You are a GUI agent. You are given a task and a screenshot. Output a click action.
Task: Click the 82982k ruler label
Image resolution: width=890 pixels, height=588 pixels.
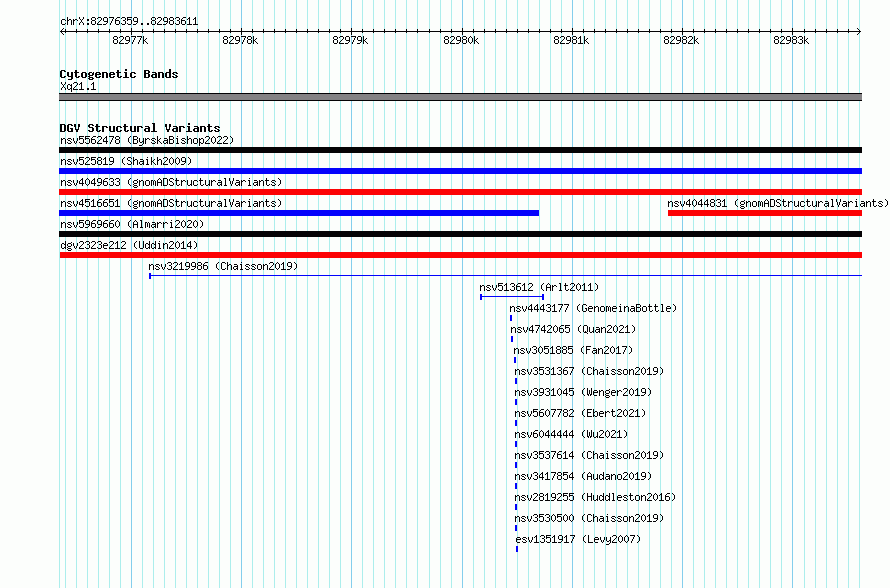(x=681, y=40)
